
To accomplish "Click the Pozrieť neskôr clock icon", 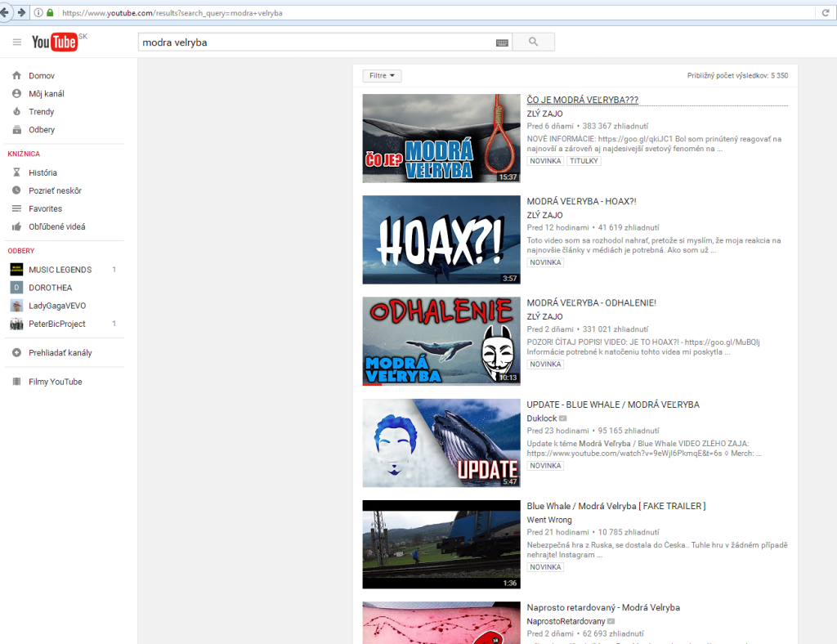I will coord(16,190).
